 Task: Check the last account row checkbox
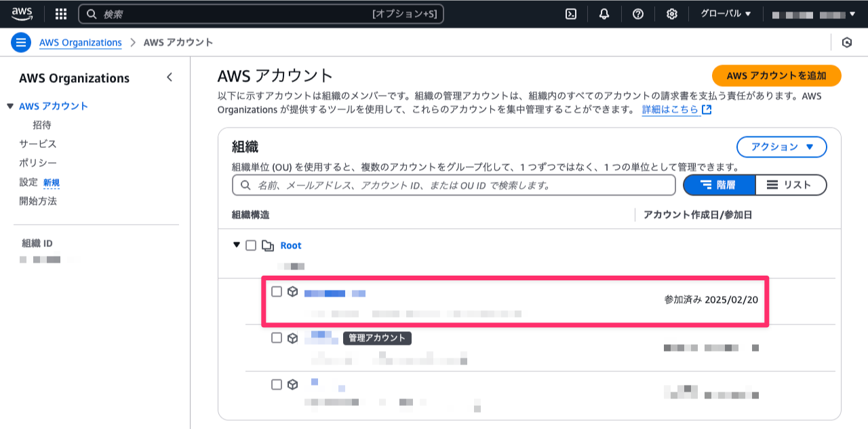(277, 384)
